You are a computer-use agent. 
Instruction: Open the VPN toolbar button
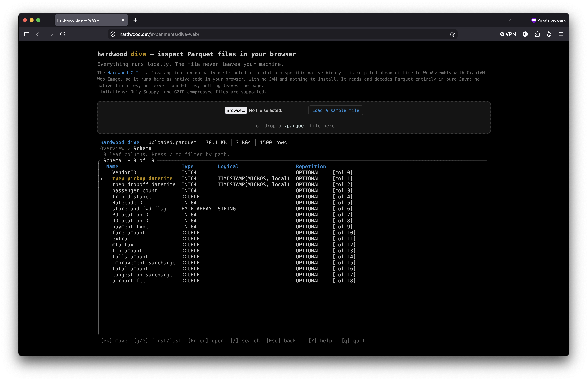pyautogui.click(x=508, y=34)
